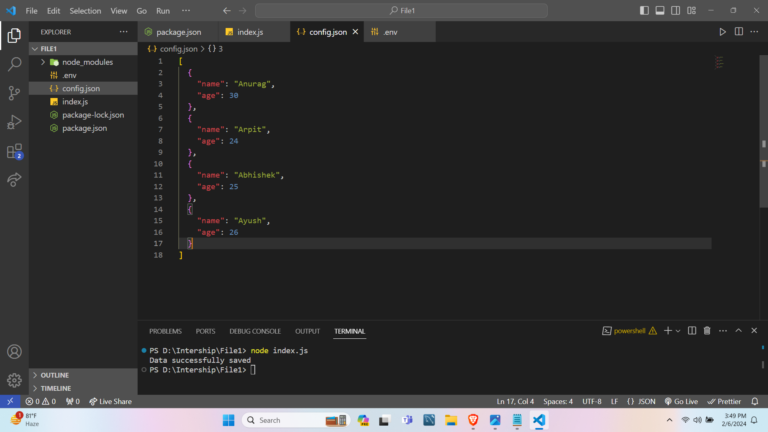Open the Live Share view icon
Screen dimensions: 768x432
coord(14,180)
